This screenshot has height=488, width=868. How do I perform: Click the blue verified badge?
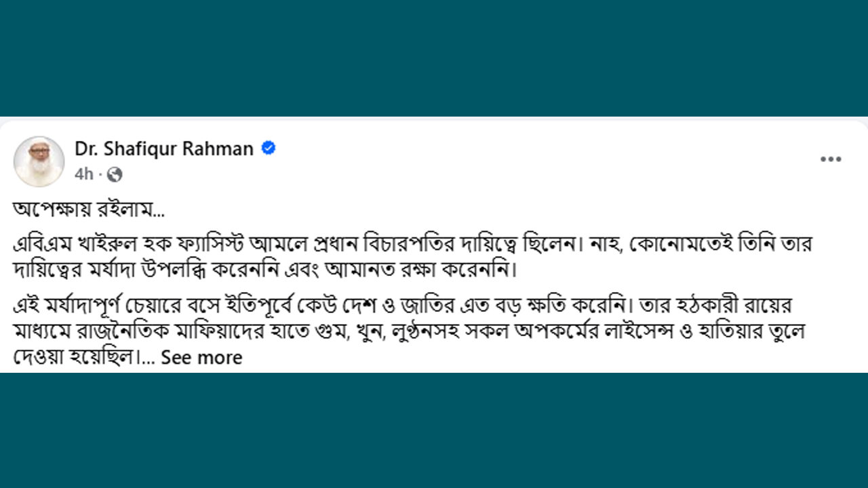point(269,148)
